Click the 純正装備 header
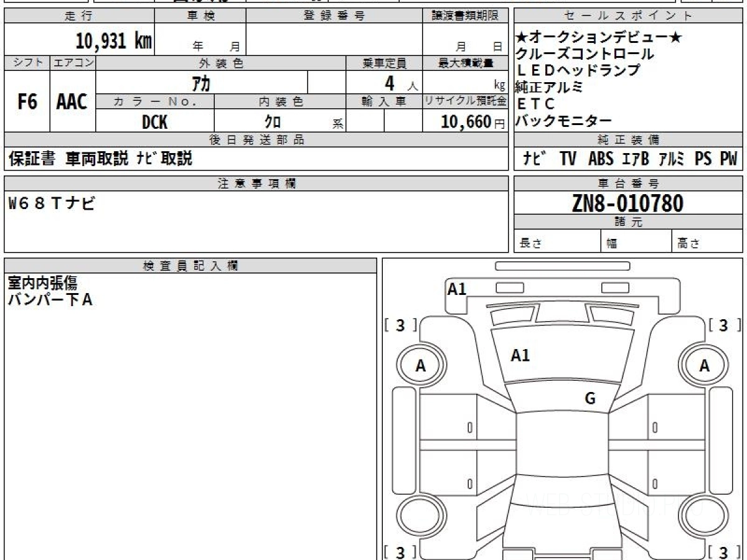The height and width of the screenshot is (560, 747). click(x=629, y=140)
